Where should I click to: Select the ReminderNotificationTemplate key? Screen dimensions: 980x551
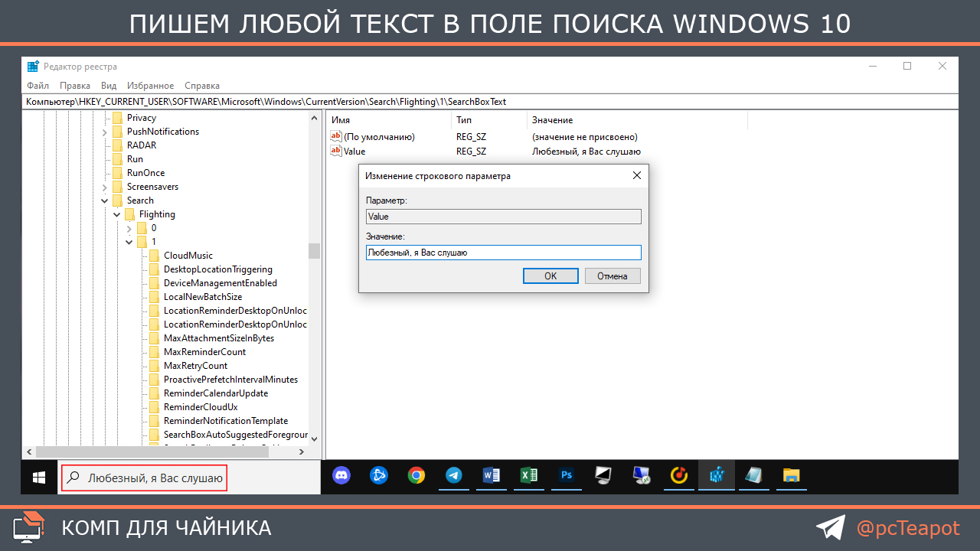point(226,421)
